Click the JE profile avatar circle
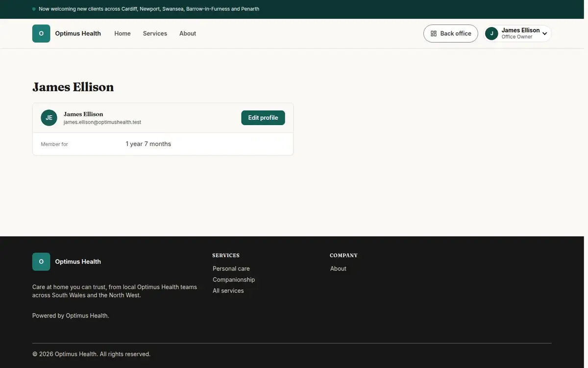Image resolution: width=588 pixels, height=368 pixels. coord(49,118)
